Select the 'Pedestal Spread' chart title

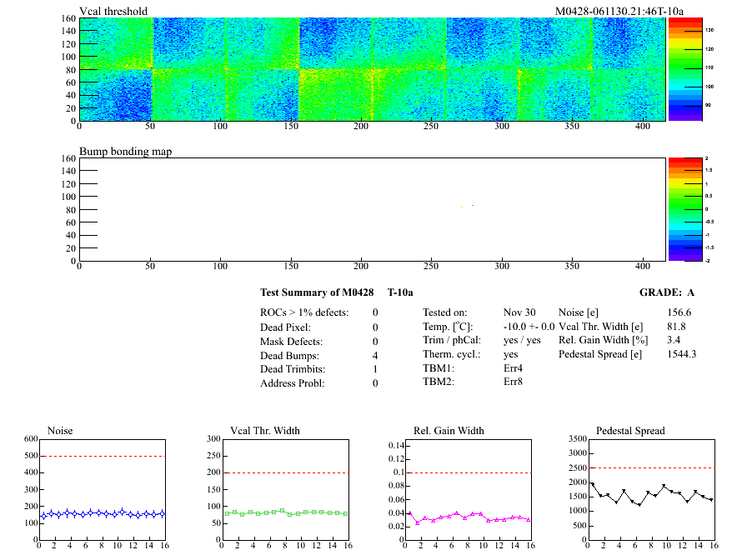click(631, 431)
